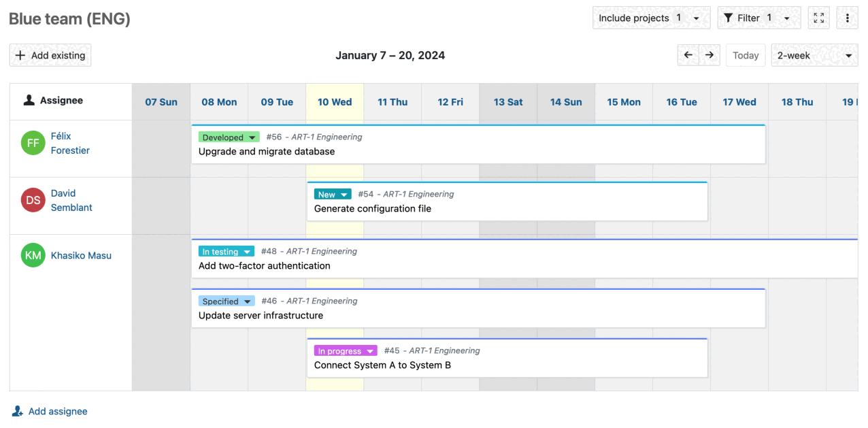Open the three-dot overflow menu

(x=847, y=18)
